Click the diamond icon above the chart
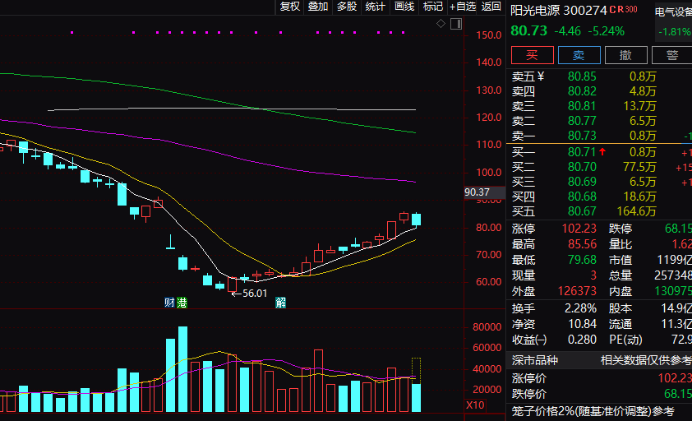Image resolution: width=693 pixels, height=421 pixels. coord(441,24)
